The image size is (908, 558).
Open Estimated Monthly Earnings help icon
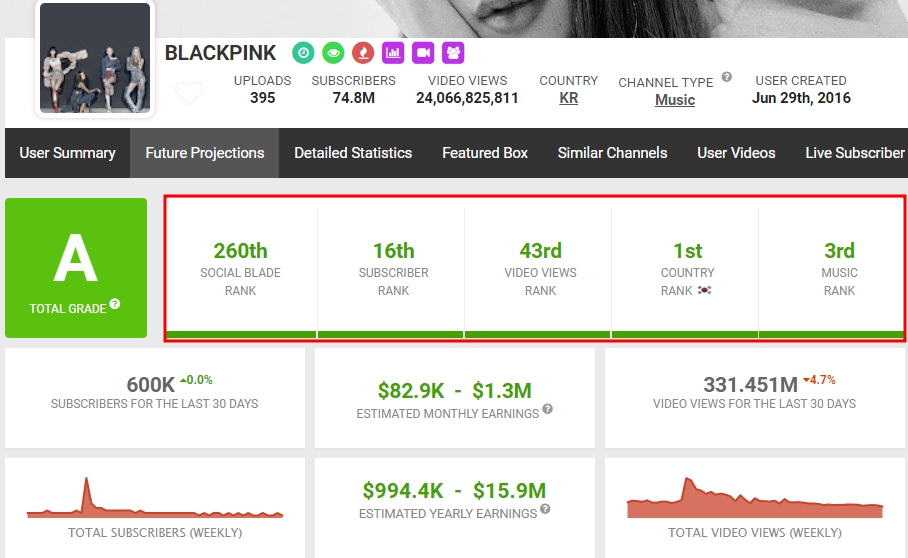coord(547,409)
